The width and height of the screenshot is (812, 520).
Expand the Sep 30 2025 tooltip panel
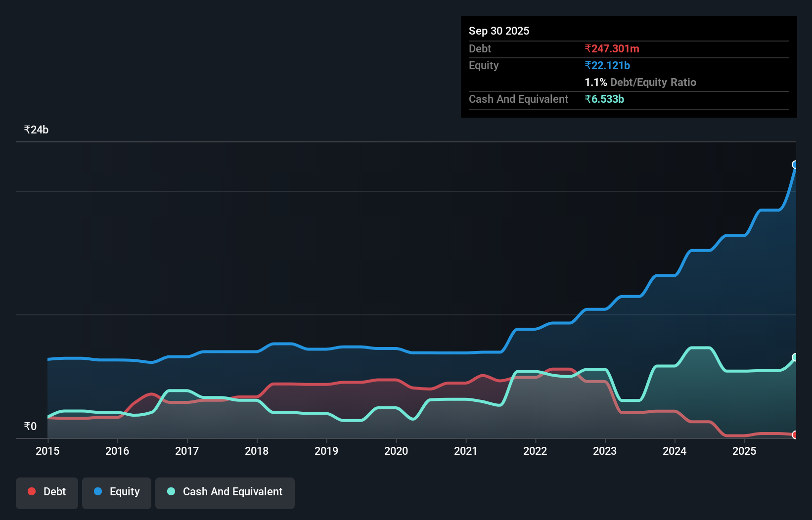click(x=499, y=31)
